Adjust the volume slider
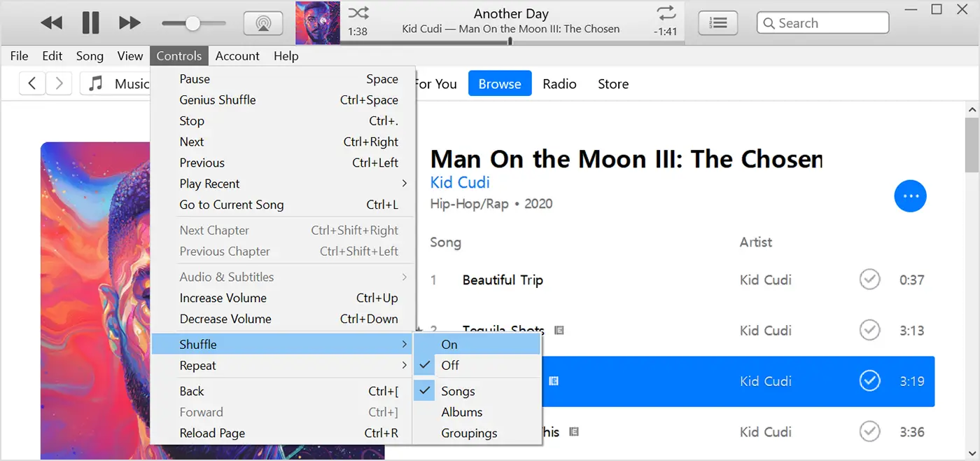This screenshot has height=461, width=980. point(192,22)
